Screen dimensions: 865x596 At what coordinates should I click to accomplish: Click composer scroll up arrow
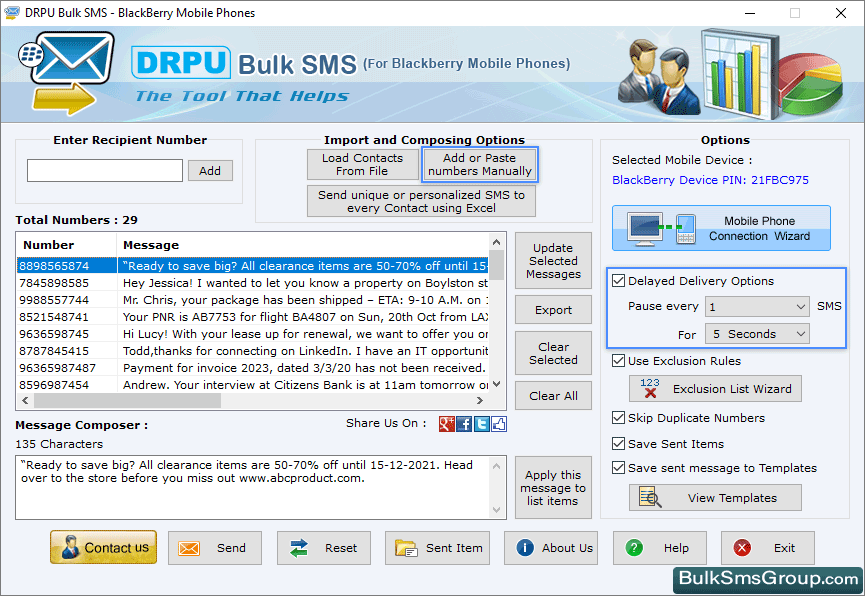tap(496, 466)
